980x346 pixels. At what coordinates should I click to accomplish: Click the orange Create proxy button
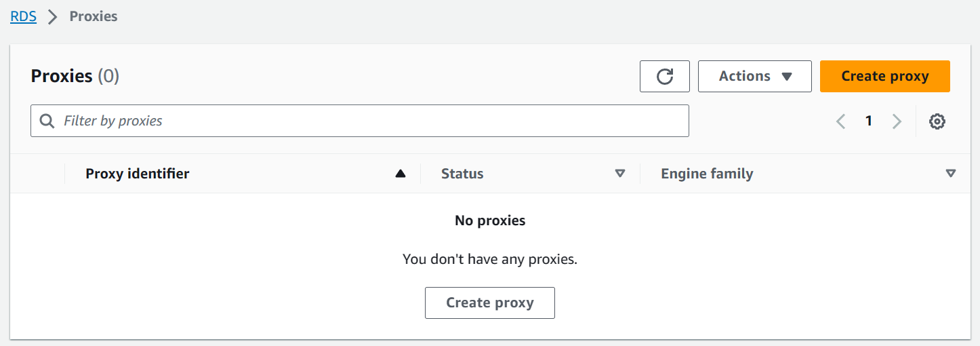pyautogui.click(x=884, y=77)
